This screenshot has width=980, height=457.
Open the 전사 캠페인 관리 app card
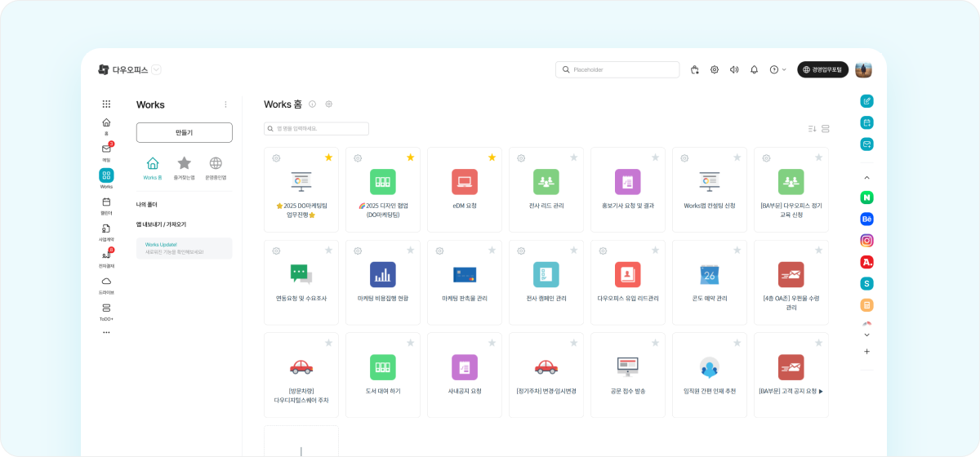coord(546,282)
